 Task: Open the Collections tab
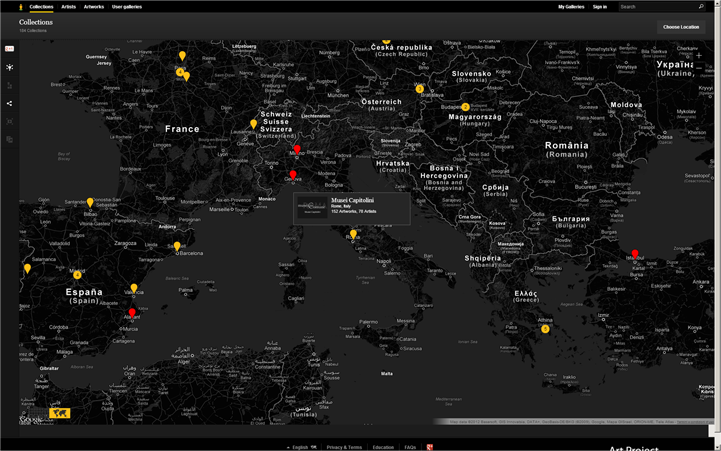point(41,7)
